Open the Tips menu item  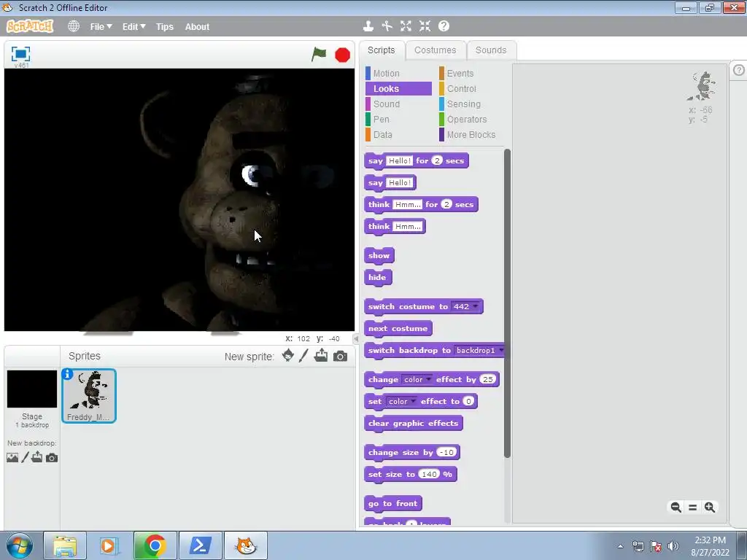pos(165,27)
